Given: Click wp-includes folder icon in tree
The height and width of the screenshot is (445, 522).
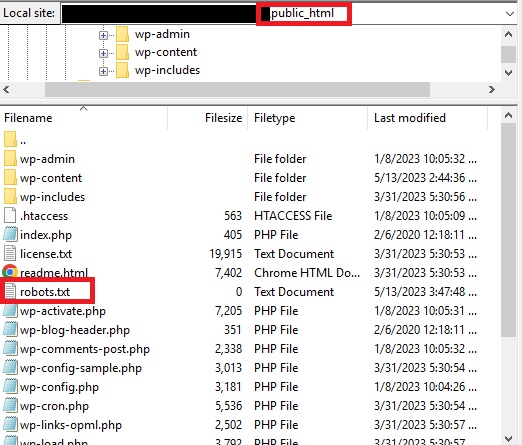Looking at the screenshot, I should click(122, 70).
